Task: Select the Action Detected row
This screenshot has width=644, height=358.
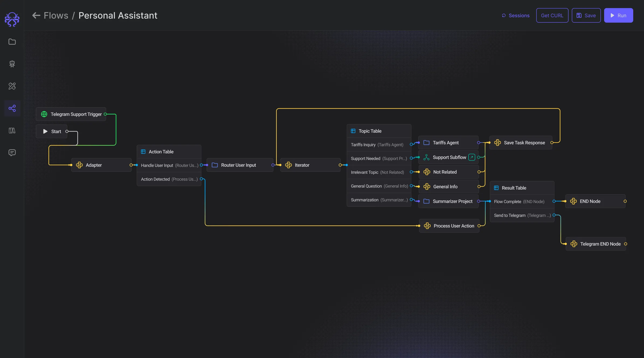Action: pos(169,179)
